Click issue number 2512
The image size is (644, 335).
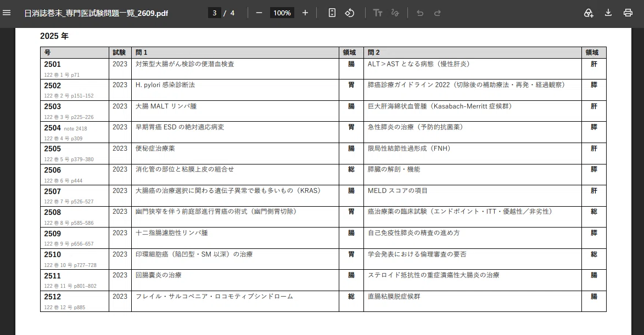click(x=53, y=297)
